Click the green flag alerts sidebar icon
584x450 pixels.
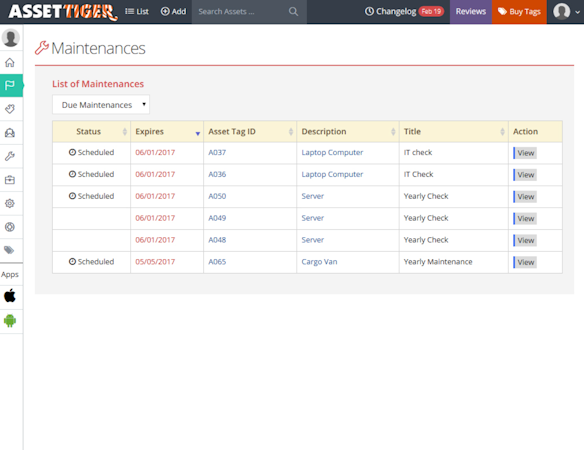10,85
